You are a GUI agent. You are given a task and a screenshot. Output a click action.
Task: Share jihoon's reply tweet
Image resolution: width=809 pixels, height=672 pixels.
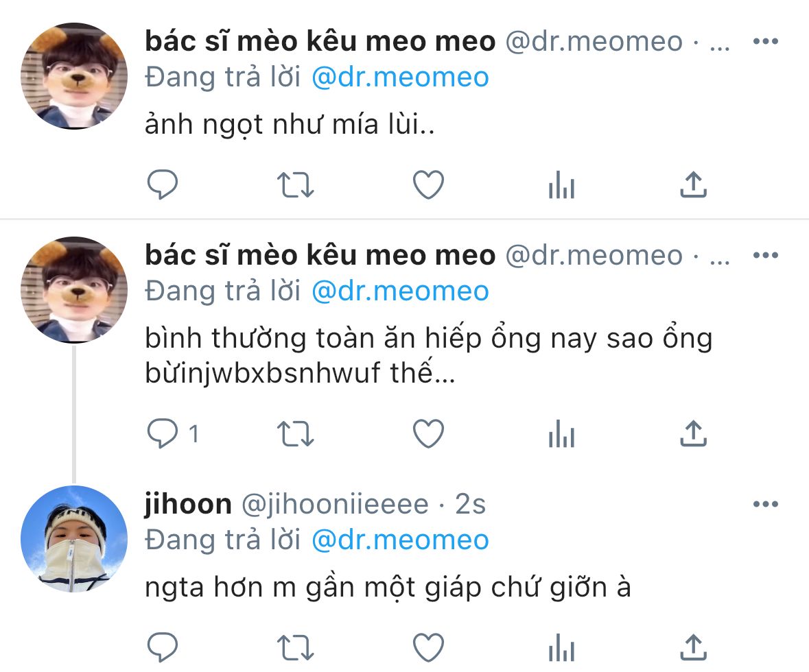(x=693, y=647)
